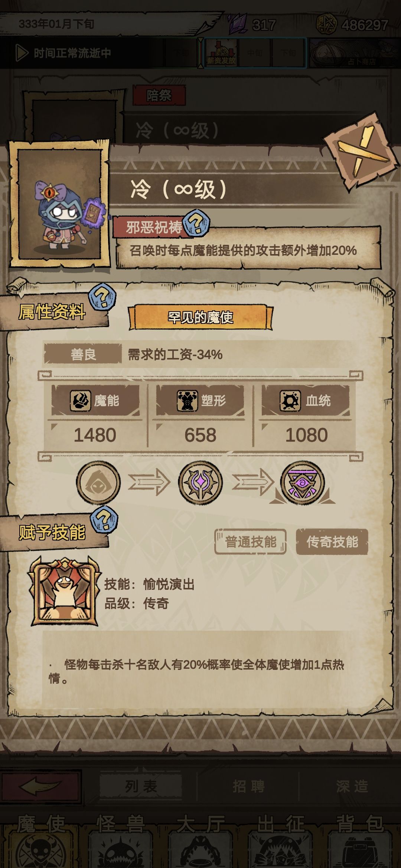
Task: Click the 罕见的魔使 rarity banner
Action: point(200,317)
